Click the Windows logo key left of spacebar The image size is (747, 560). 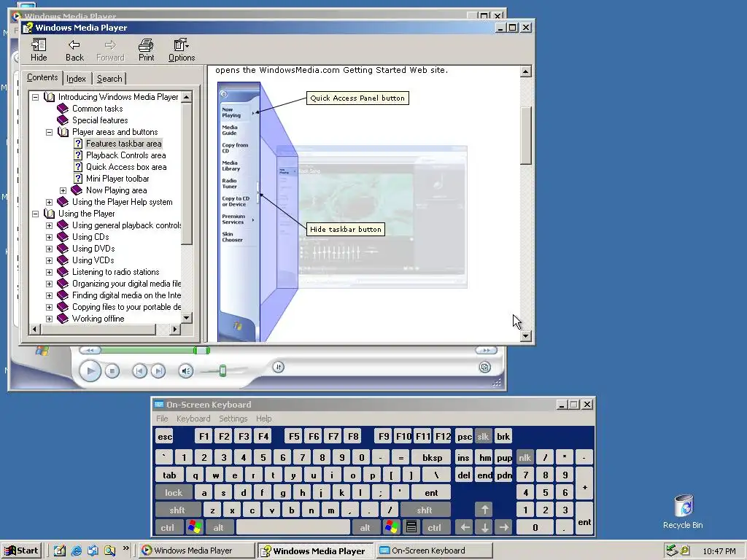pyautogui.click(x=195, y=527)
